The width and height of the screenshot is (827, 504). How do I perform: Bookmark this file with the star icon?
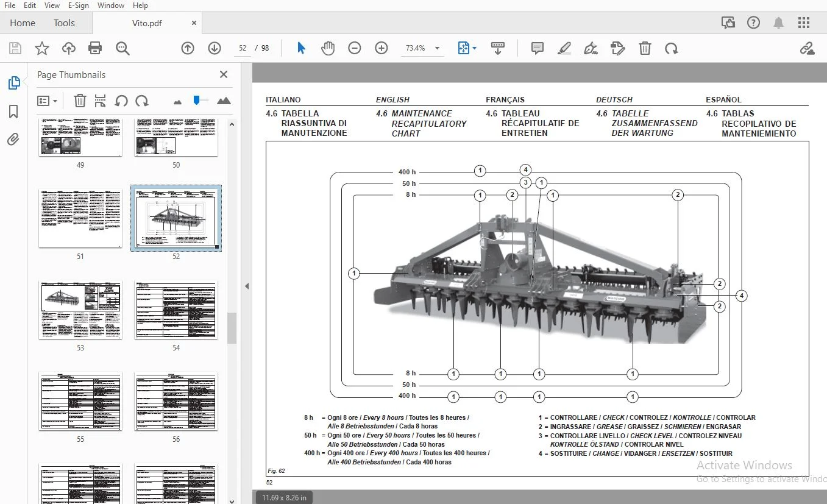[x=42, y=48]
